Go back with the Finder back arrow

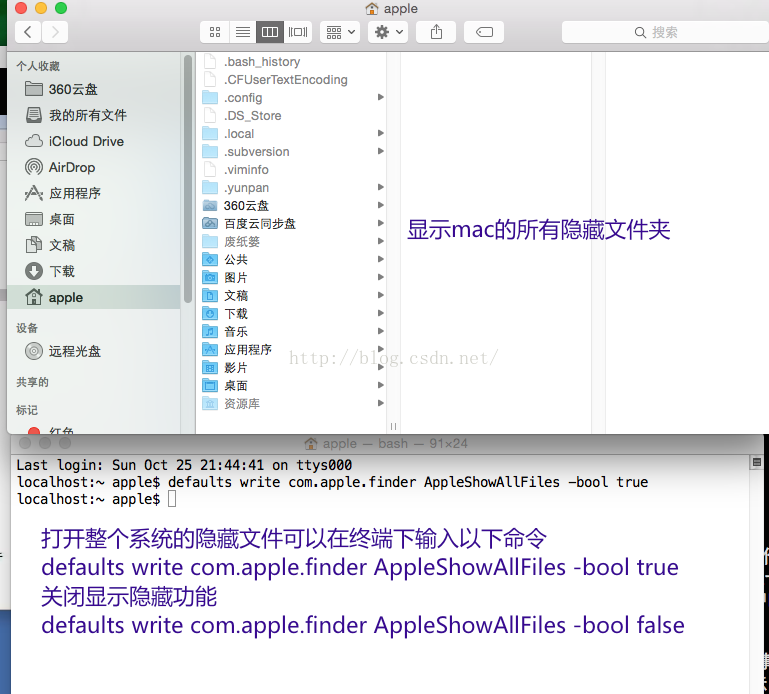point(28,32)
